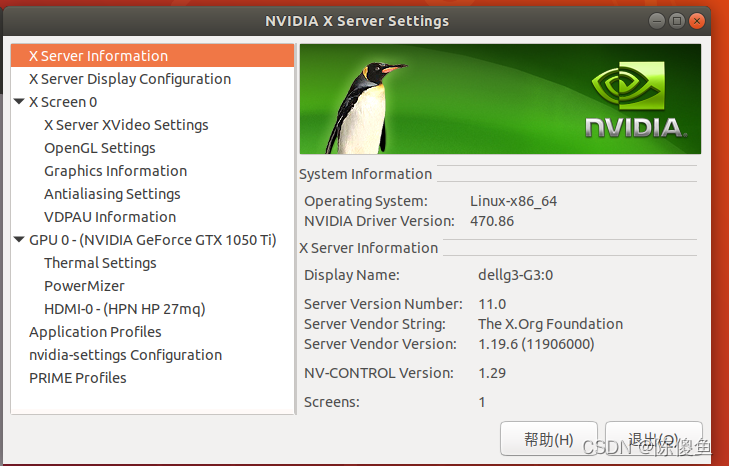
Task: Click the 退出(Q) quit button
Action: [654, 439]
